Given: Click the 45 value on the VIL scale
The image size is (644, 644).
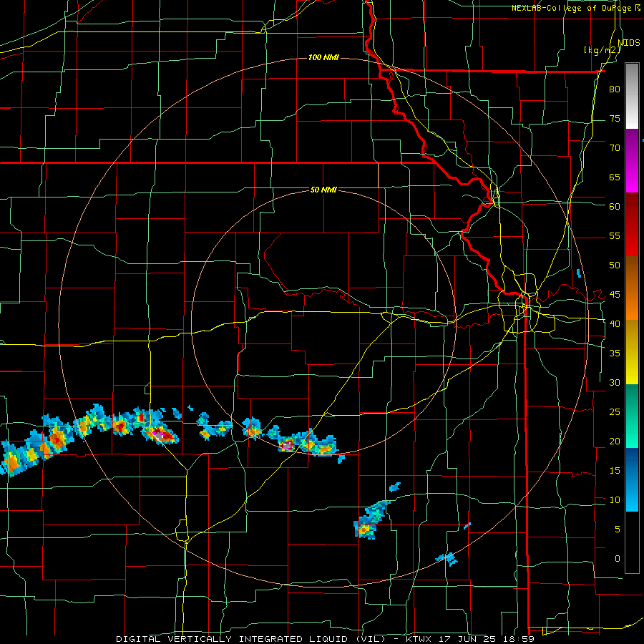Looking at the screenshot, I should (x=615, y=295).
